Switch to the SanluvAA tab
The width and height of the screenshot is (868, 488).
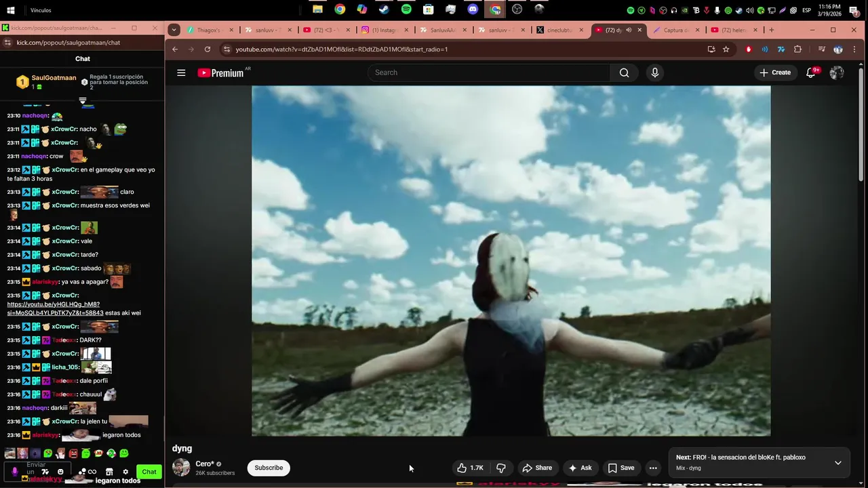(x=443, y=30)
